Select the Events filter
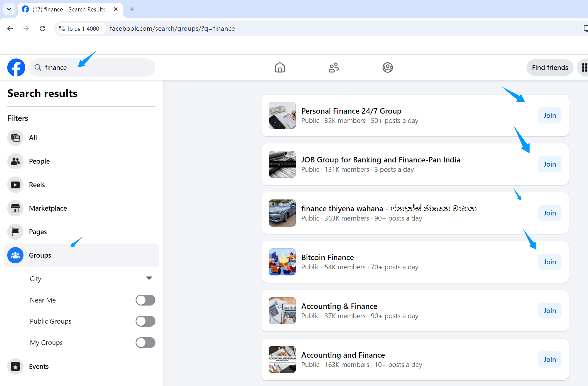Image resolution: width=588 pixels, height=386 pixels. coord(39,366)
